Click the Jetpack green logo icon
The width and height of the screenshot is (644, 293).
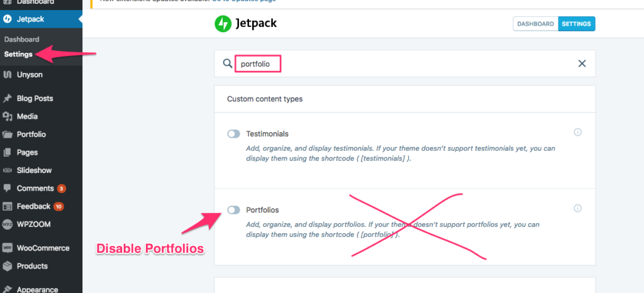click(223, 25)
